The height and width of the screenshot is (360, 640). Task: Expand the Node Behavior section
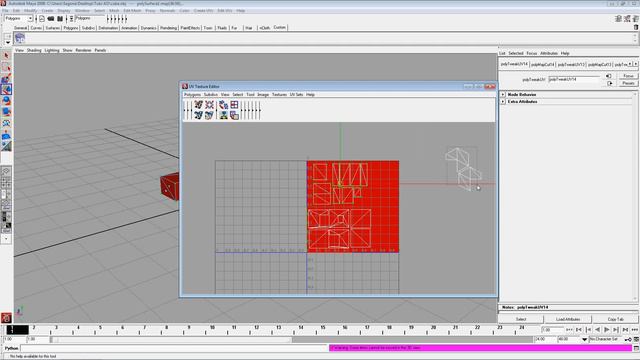pos(503,94)
